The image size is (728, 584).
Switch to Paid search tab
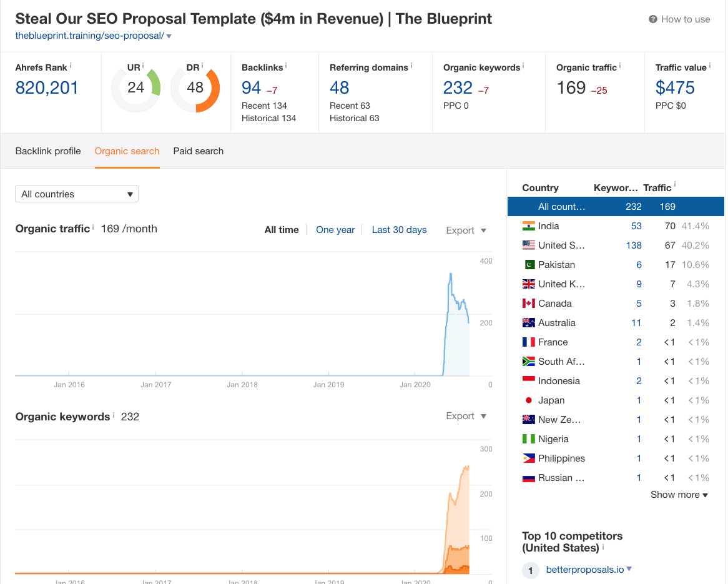click(x=199, y=151)
